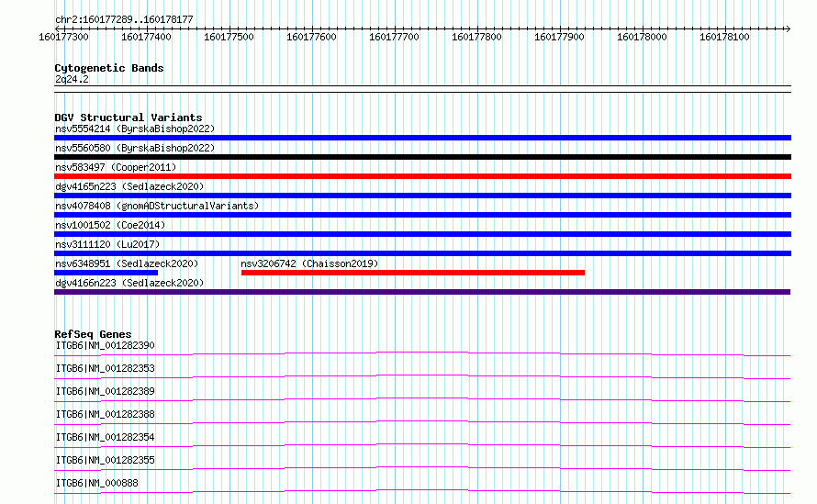Open variant nsv1001502 (Coe2014) label

(x=110, y=225)
